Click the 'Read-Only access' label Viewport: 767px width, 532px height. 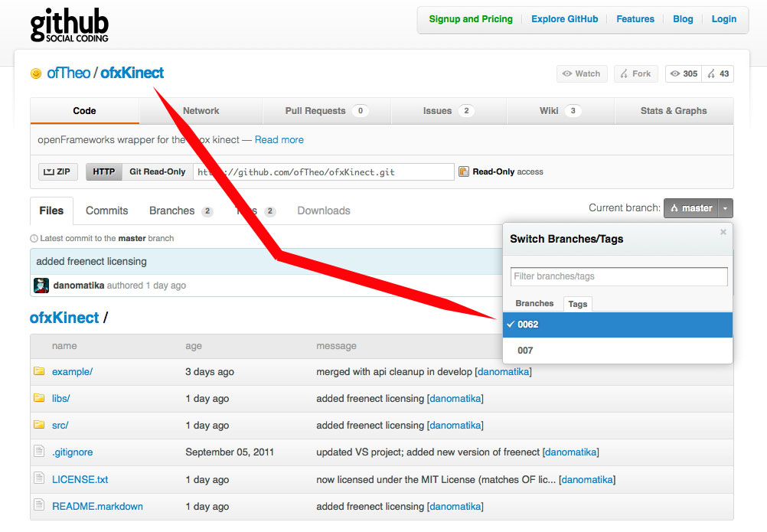[x=508, y=171]
